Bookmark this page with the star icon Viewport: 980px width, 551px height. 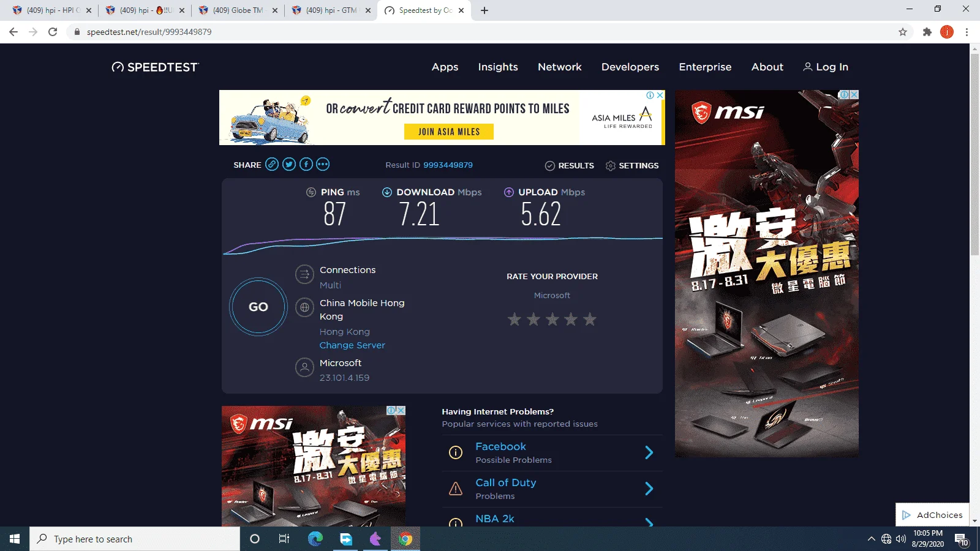tap(903, 32)
